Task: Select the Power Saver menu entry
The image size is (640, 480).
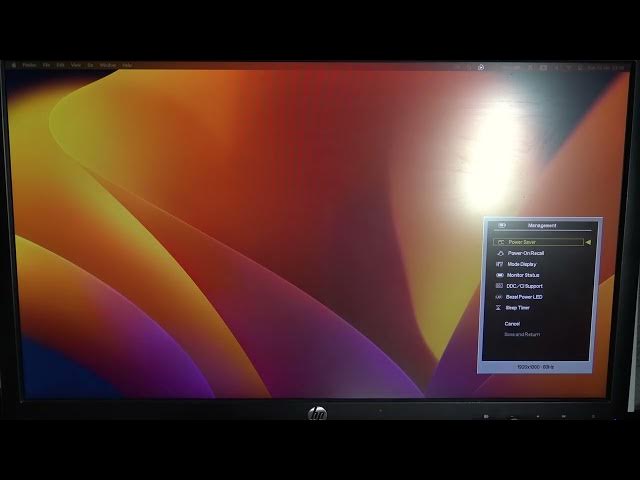Action: (x=522, y=242)
